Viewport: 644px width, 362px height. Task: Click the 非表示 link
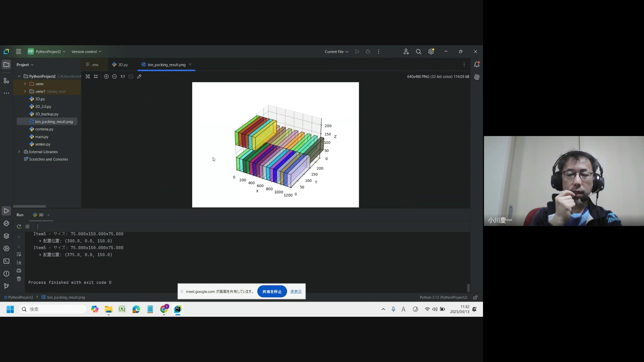[296, 292]
